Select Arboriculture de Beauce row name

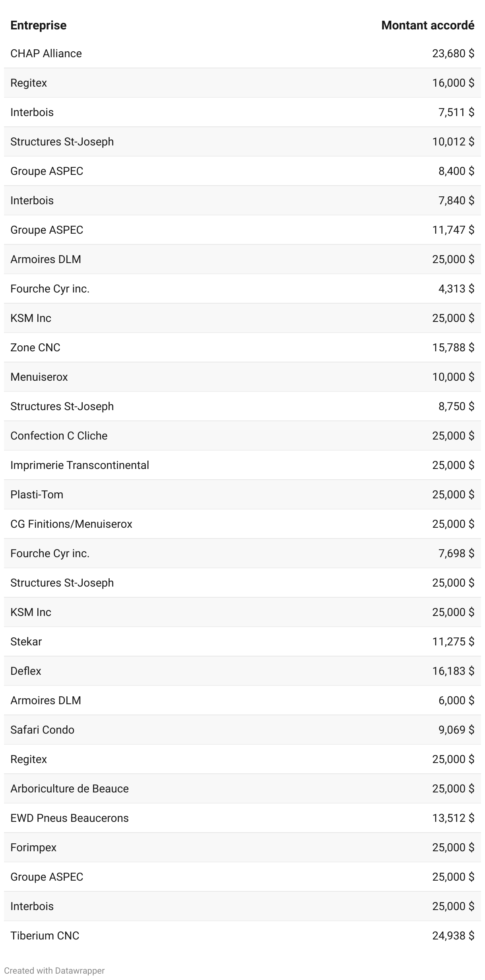pyautogui.click(x=70, y=789)
